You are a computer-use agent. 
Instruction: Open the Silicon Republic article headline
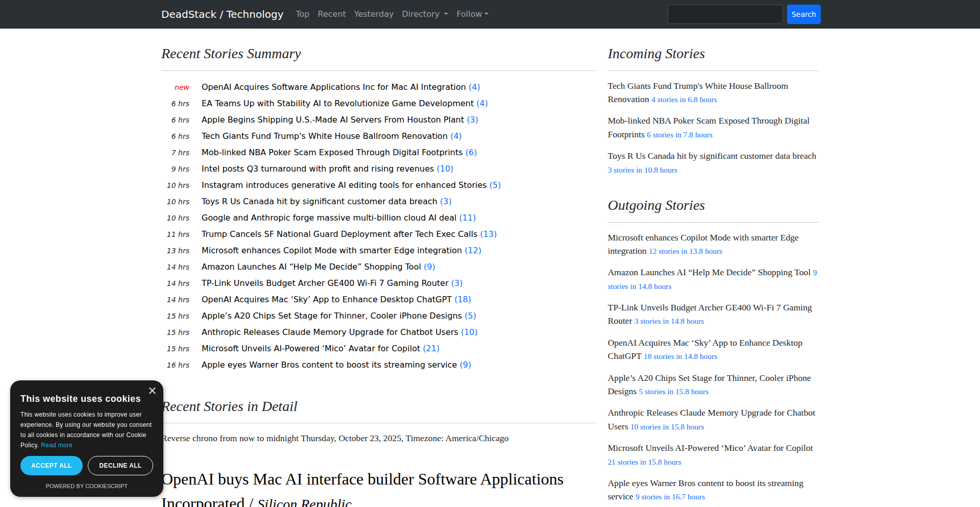click(x=362, y=480)
